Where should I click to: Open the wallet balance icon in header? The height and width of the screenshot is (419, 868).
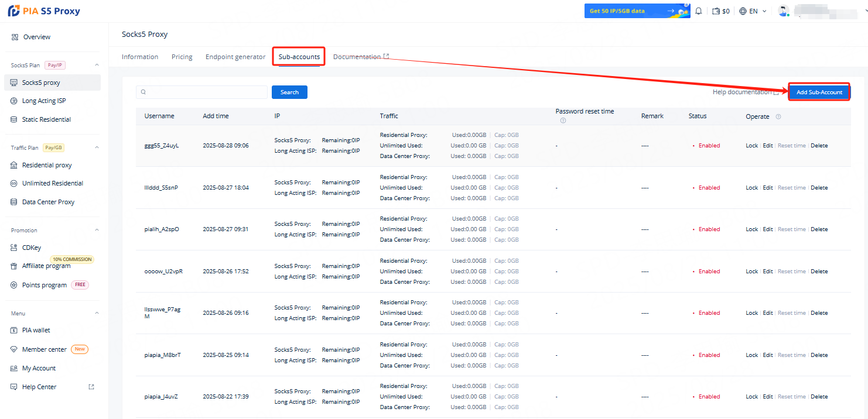[716, 11]
